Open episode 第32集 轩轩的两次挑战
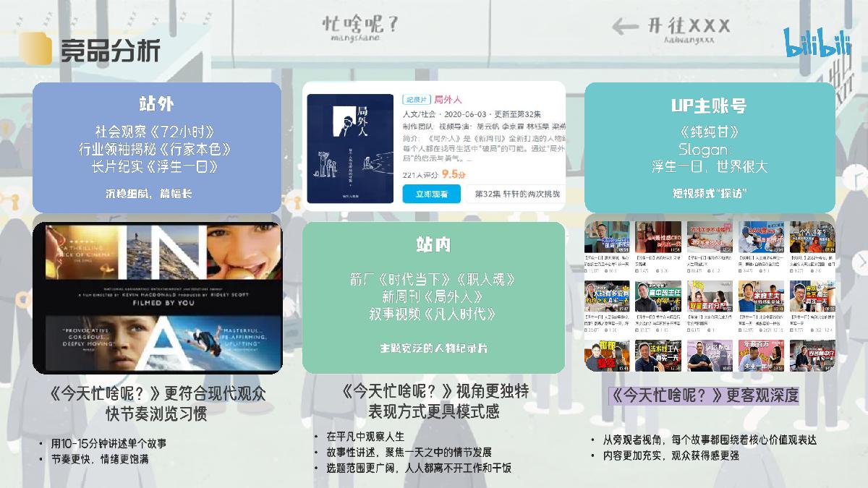The height and width of the screenshot is (488, 868). click(x=518, y=193)
